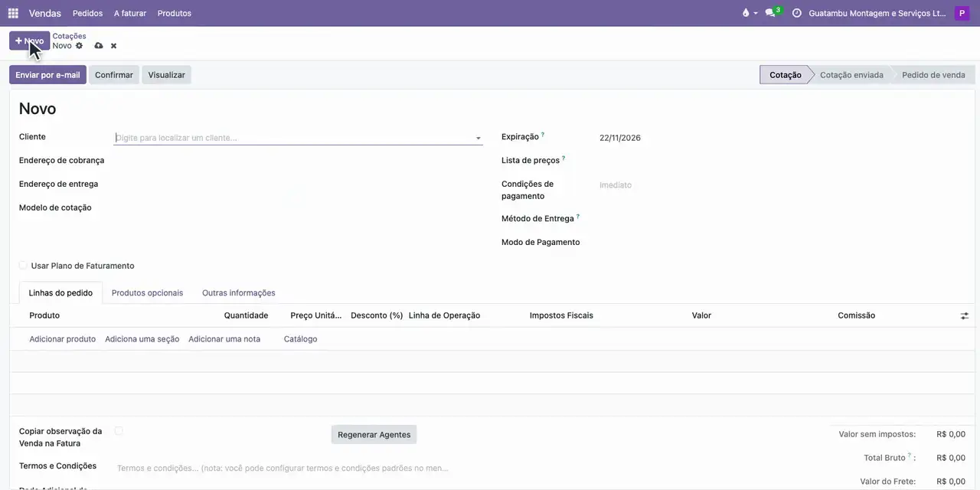Go to the Vendas app home
980x490 pixels.
[45, 13]
